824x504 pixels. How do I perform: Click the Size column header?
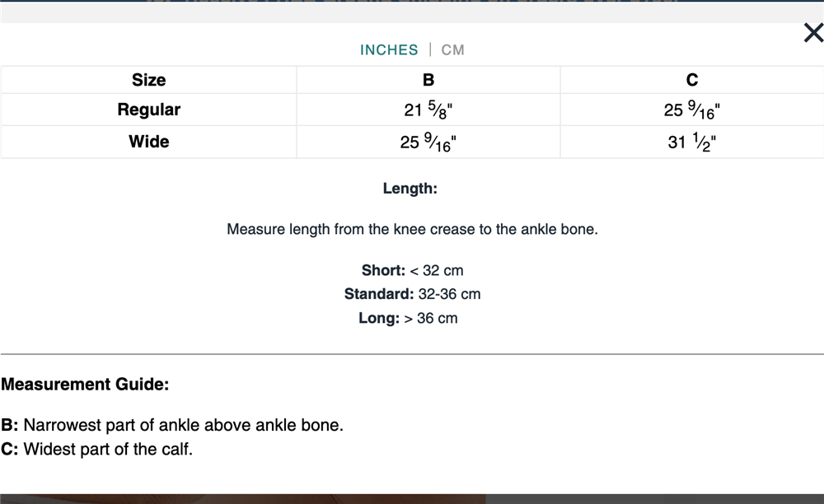click(x=148, y=80)
